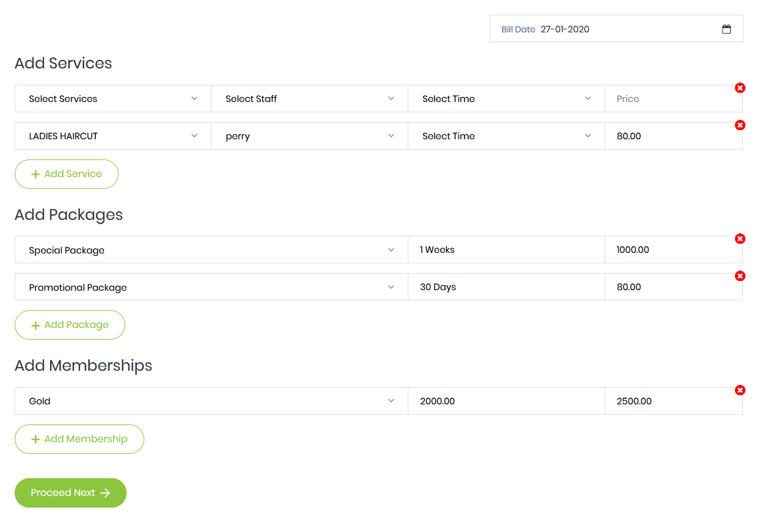The height and width of the screenshot is (532, 758).
Task: Open the Select Services dropdown
Action: [x=113, y=99]
